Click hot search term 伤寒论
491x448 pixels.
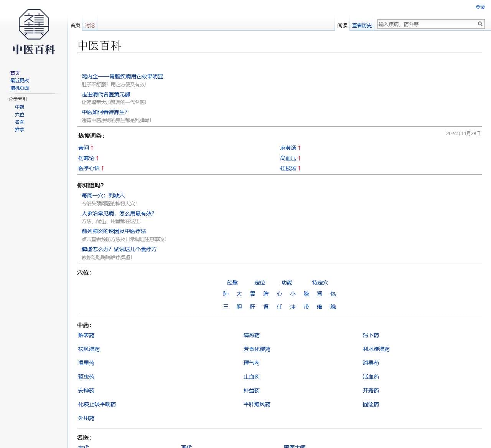click(x=86, y=158)
